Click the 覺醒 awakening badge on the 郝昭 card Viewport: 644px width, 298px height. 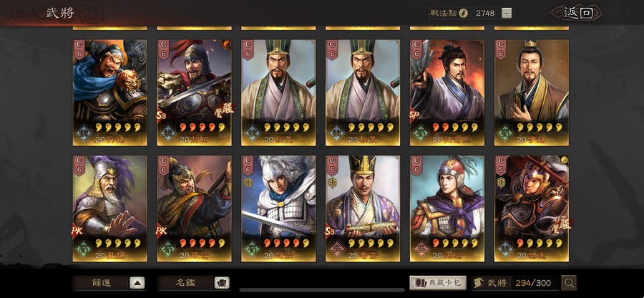click(224, 111)
